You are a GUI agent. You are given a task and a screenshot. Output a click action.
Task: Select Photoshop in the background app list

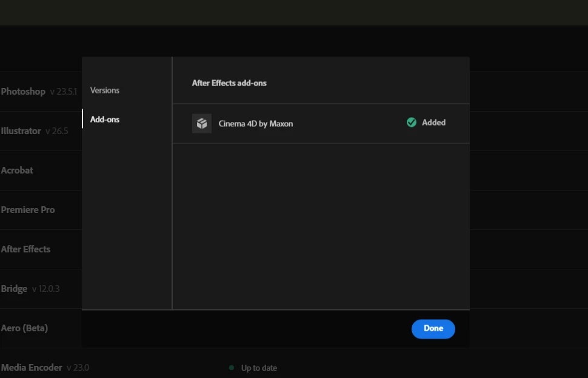pyautogui.click(x=23, y=92)
